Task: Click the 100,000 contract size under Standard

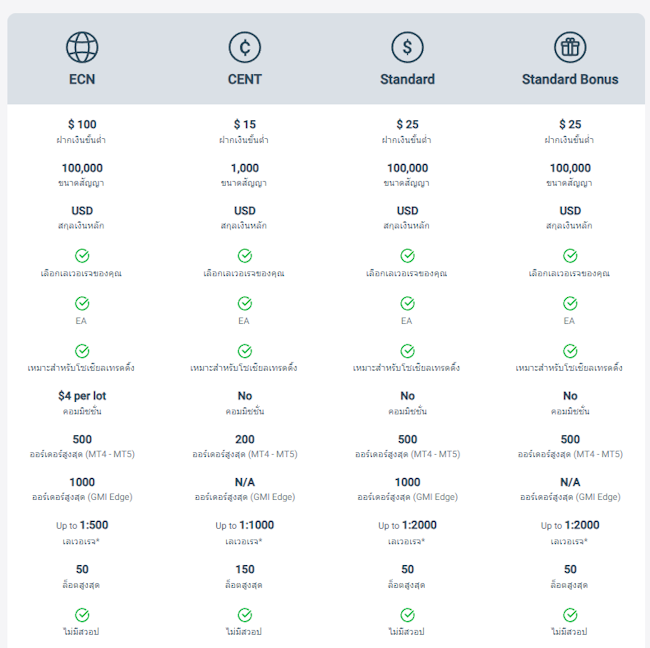Action: (x=407, y=168)
